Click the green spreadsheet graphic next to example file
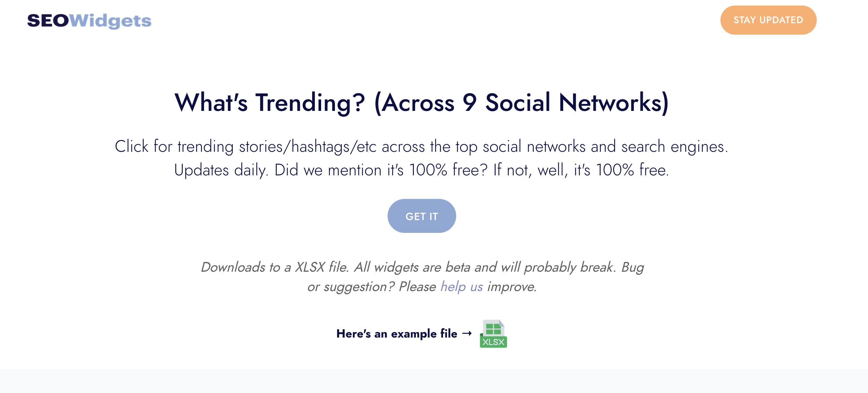 pyautogui.click(x=493, y=329)
